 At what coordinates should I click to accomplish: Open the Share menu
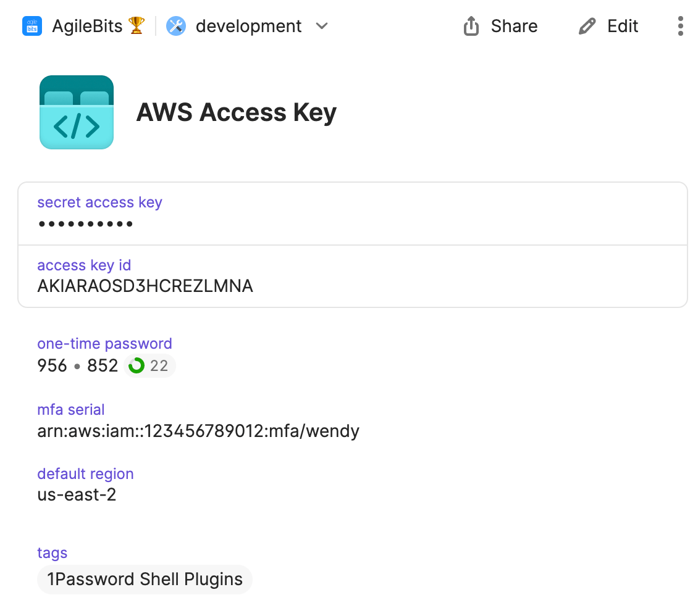pyautogui.click(x=500, y=26)
